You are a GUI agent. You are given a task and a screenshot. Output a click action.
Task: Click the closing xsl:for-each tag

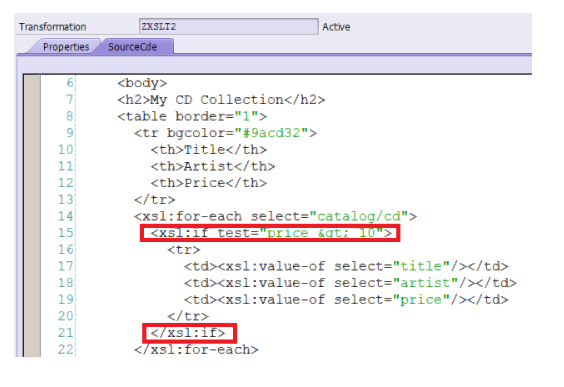tap(196, 349)
